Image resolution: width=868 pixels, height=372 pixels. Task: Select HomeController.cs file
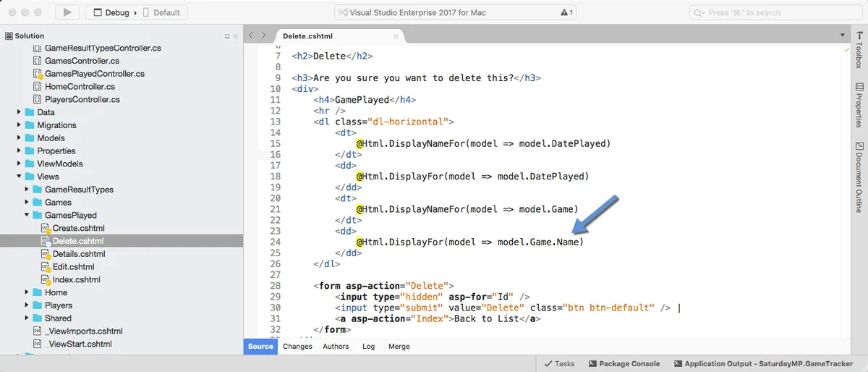tap(80, 87)
